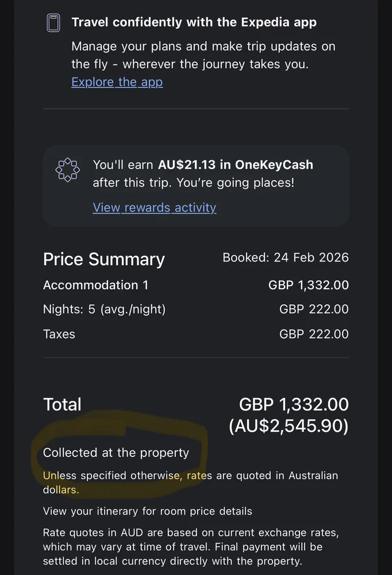Click the phone icon beside Expedia app heading
The width and height of the screenshot is (392, 575).
53,24
